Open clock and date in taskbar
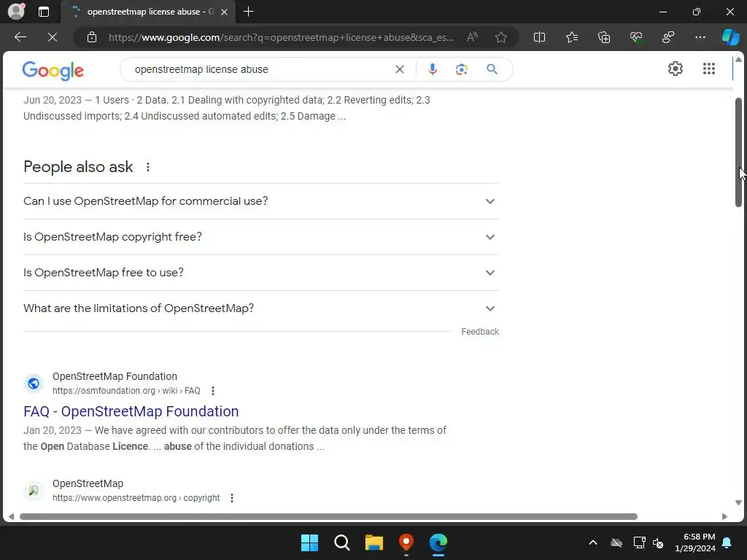747x560 pixels. coord(695,542)
